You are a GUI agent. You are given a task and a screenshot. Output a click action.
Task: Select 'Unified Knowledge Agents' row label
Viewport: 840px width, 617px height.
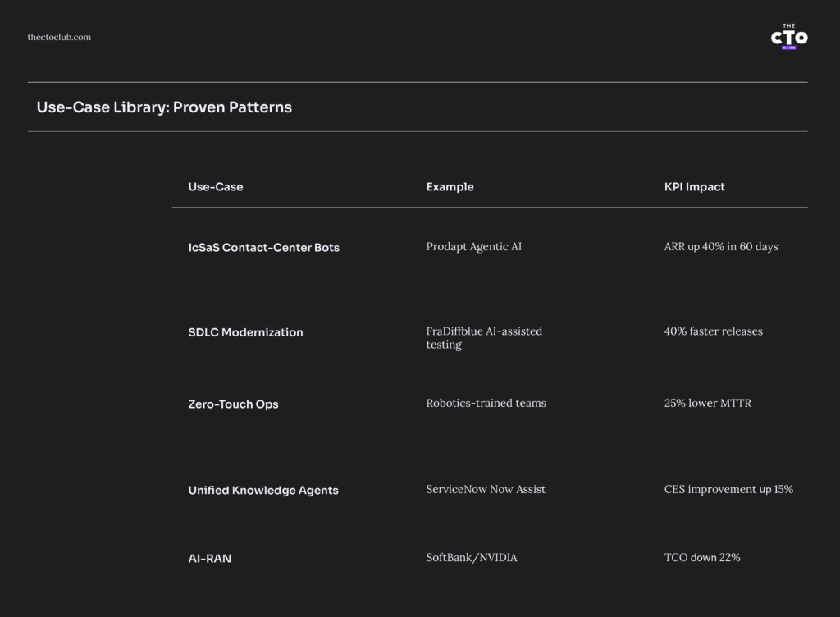(263, 490)
